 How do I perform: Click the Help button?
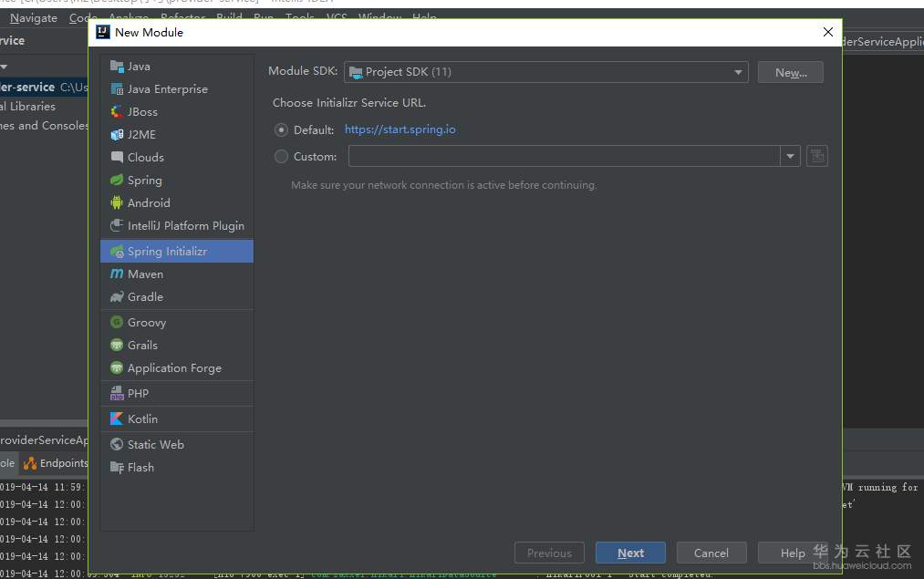point(793,553)
